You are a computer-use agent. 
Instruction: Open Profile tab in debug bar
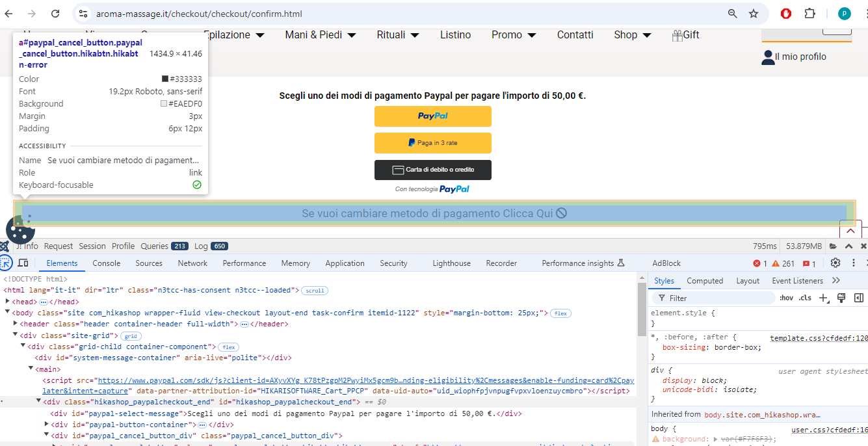click(x=123, y=246)
